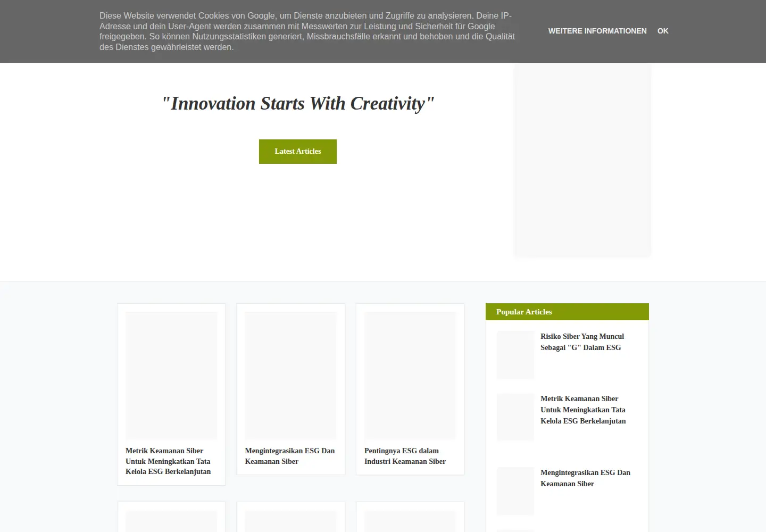Open popular article Mengintegrasikan ESG Dan Keamanan Siber

[x=585, y=478]
